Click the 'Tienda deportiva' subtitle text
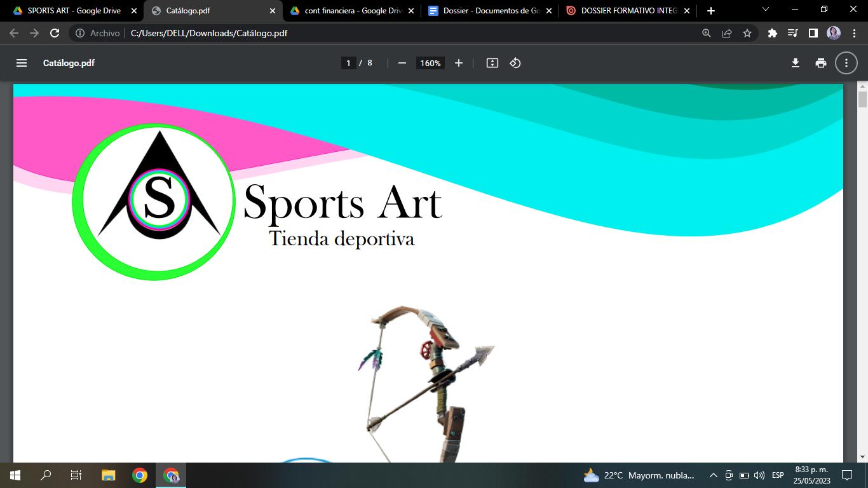 pyautogui.click(x=342, y=239)
